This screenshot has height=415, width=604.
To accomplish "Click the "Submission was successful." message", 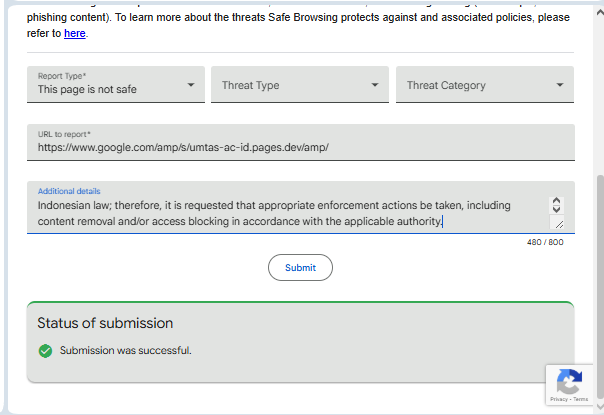I will [125, 351].
